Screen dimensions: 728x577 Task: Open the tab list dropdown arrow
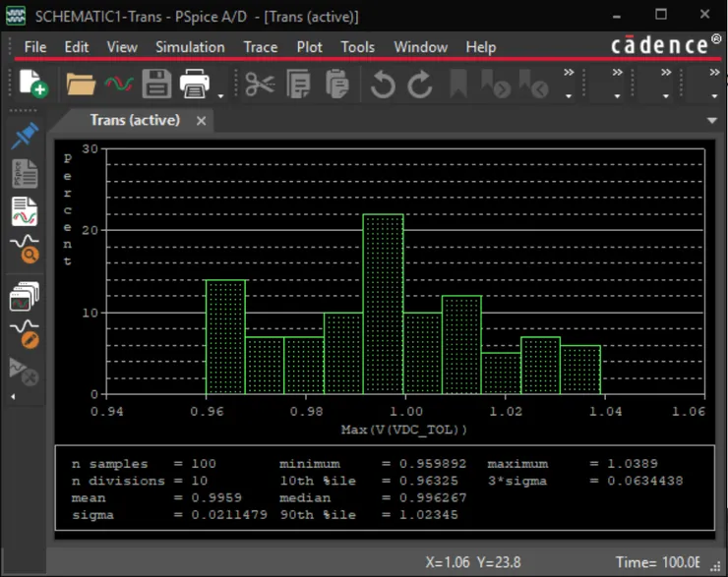(712, 120)
